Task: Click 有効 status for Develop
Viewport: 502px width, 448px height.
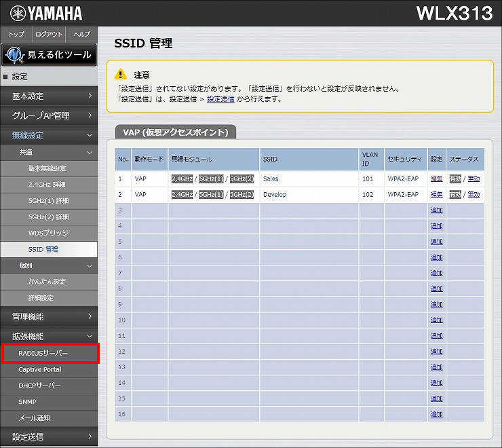Action: coord(455,194)
